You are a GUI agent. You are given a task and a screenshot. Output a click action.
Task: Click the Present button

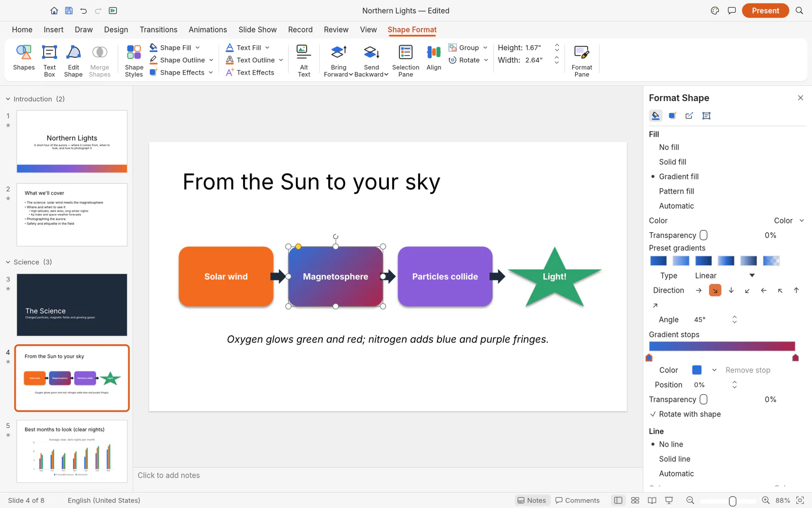point(765,11)
